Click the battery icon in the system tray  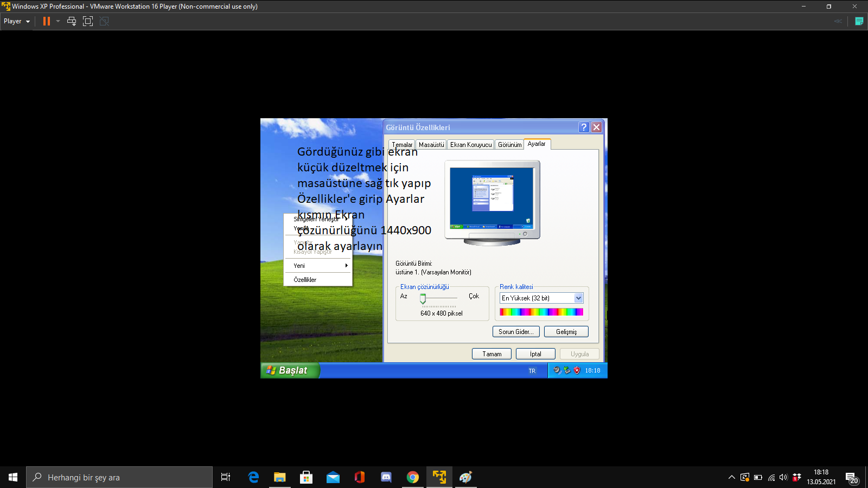pos(758,477)
